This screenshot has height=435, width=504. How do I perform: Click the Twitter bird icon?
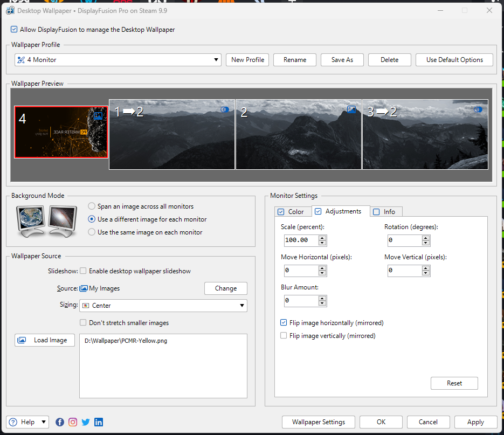coord(86,422)
